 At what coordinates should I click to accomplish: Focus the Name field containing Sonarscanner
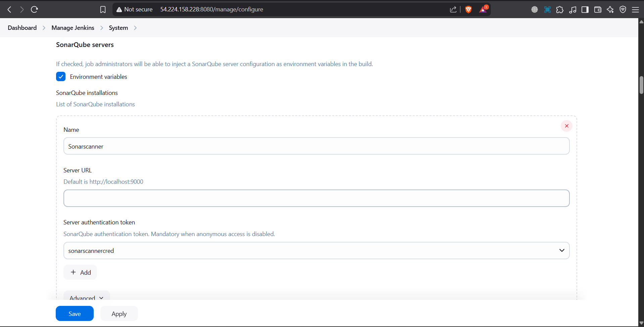click(316, 146)
